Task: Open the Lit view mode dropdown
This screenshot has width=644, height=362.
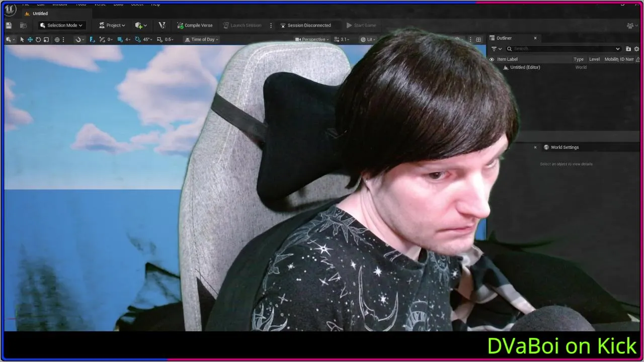Action: (x=368, y=39)
